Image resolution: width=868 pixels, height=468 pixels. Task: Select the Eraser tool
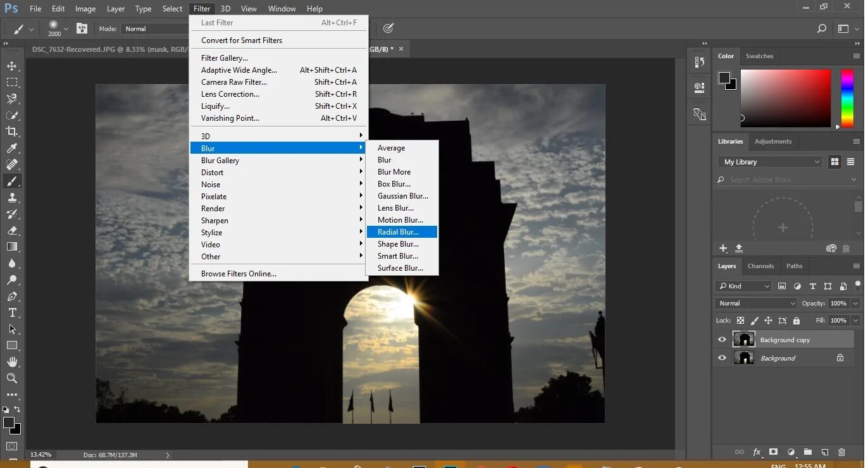point(12,230)
